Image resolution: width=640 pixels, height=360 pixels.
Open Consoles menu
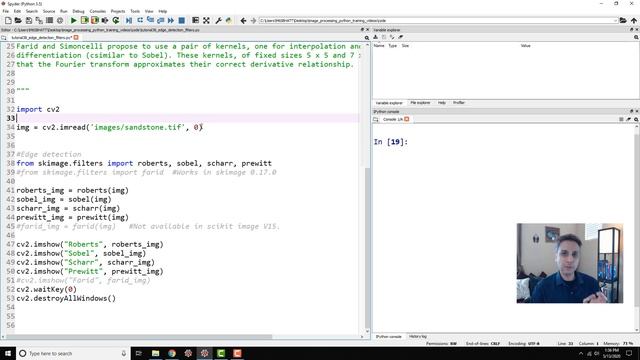(98, 11)
